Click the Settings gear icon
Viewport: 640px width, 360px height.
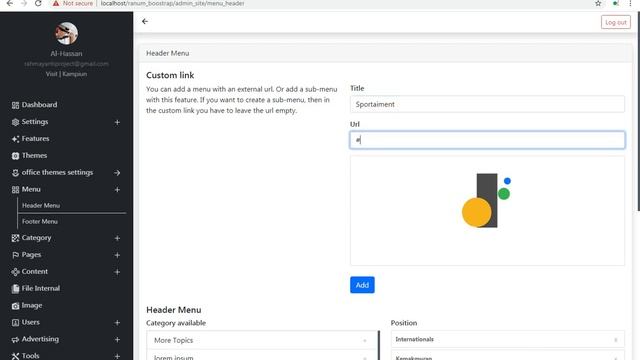[15, 122]
